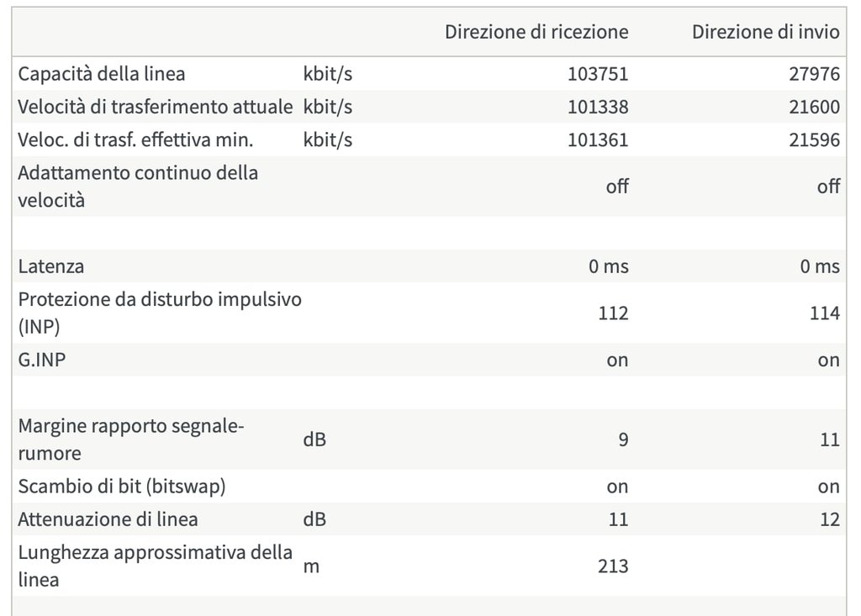Click the send capacity value 27976
This screenshot has height=616, width=861.
pyautogui.click(x=815, y=74)
